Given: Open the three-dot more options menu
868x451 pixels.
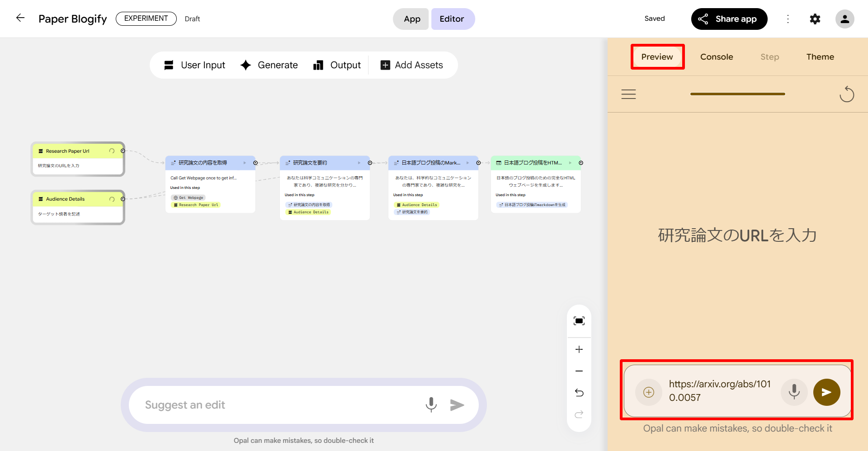Looking at the screenshot, I should (788, 19).
